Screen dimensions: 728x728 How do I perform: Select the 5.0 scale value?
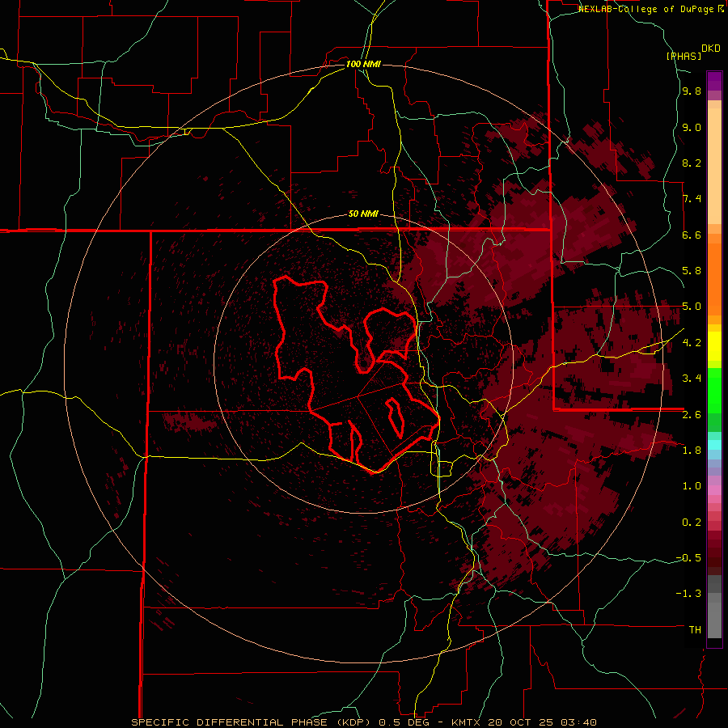point(692,307)
